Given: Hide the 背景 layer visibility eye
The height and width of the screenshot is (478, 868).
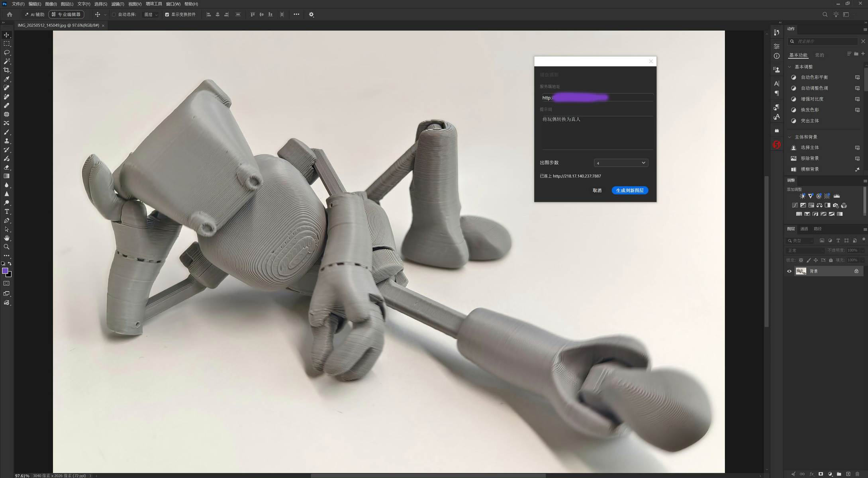Looking at the screenshot, I should tap(789, 271).
